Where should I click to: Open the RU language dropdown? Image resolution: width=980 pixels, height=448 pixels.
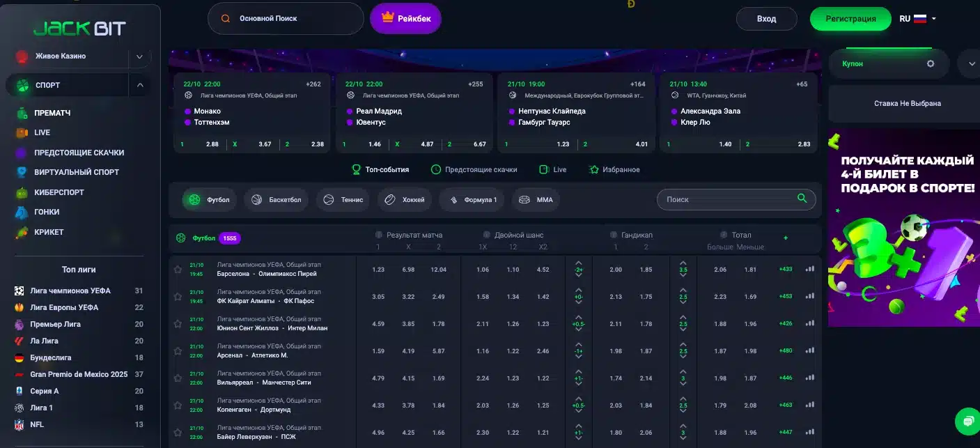click(x=918, y=19)
